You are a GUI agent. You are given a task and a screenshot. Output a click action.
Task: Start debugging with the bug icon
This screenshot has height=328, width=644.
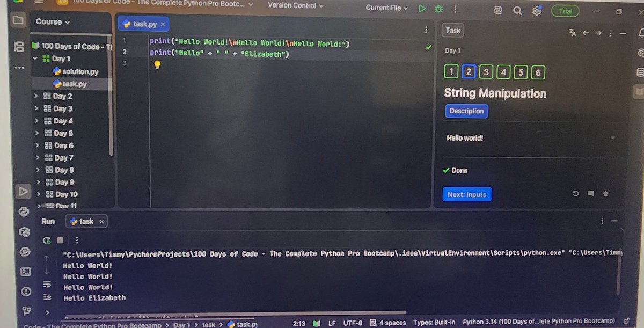click(438, 9)
